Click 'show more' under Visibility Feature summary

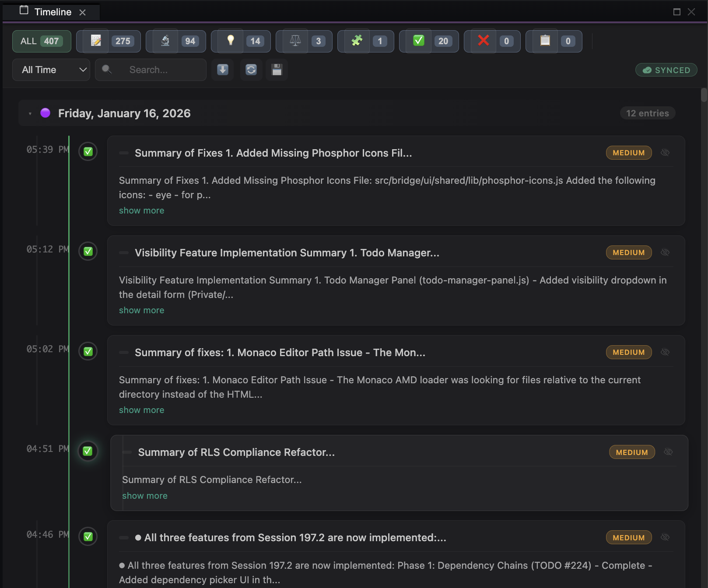coord(141,310)
